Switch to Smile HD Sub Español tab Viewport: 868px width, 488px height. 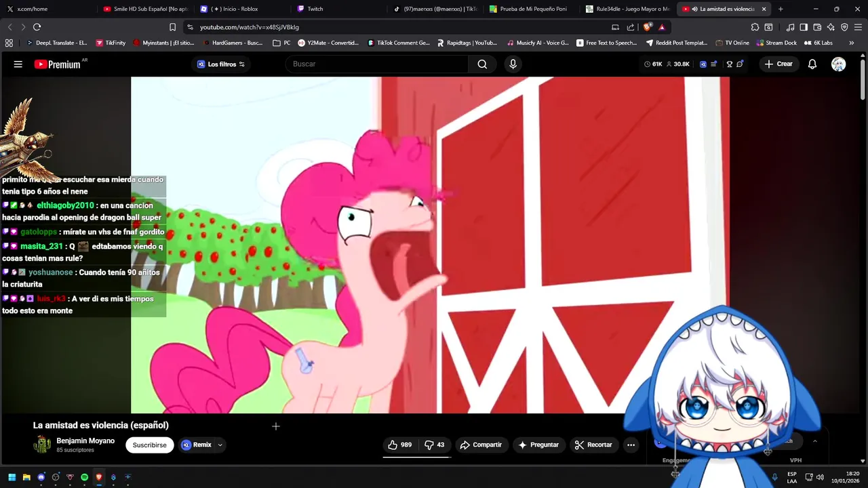click(145, 9)
